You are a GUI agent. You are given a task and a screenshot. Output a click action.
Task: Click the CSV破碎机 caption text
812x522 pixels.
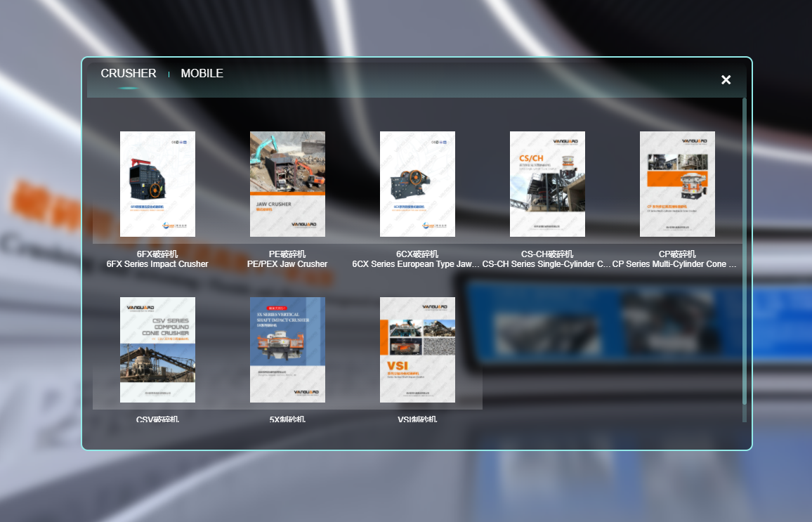coord(157,419)
